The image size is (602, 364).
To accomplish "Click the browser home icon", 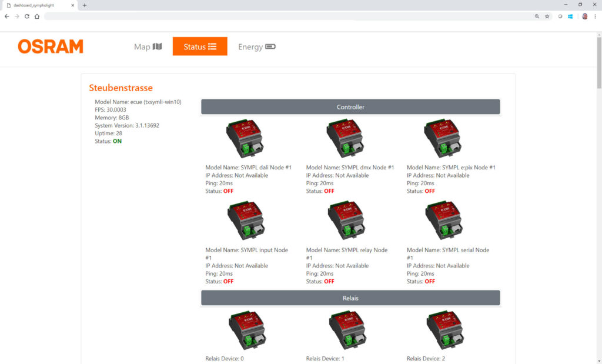I will 37,16.
